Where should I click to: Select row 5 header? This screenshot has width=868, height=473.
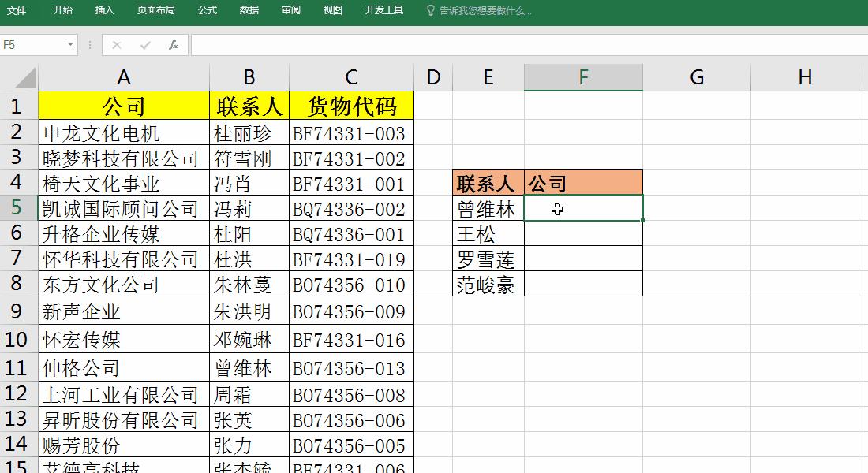[x=16, y=209]
